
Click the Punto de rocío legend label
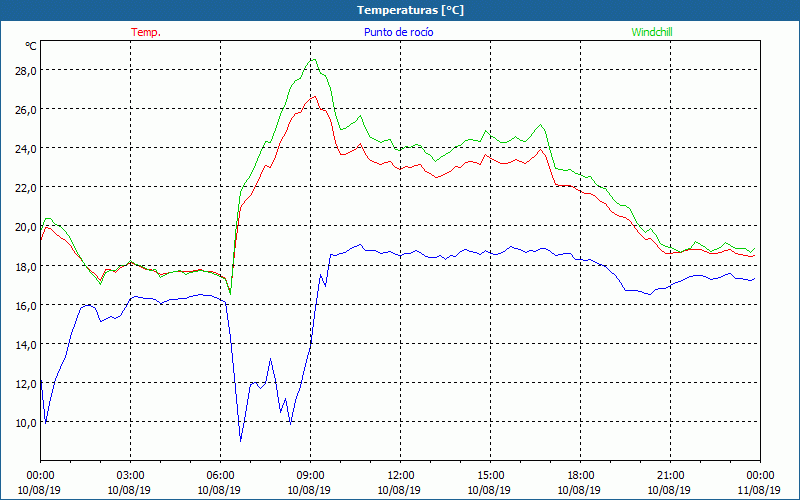(398, 32)
